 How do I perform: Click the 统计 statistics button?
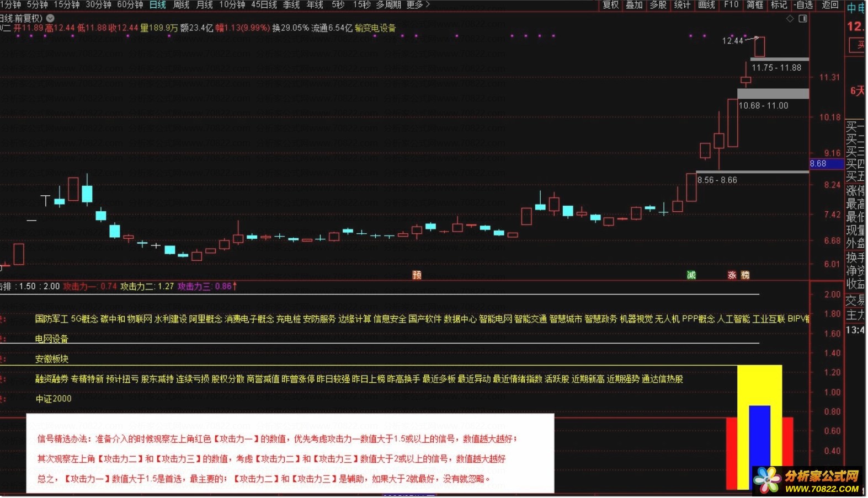(683, 5)
